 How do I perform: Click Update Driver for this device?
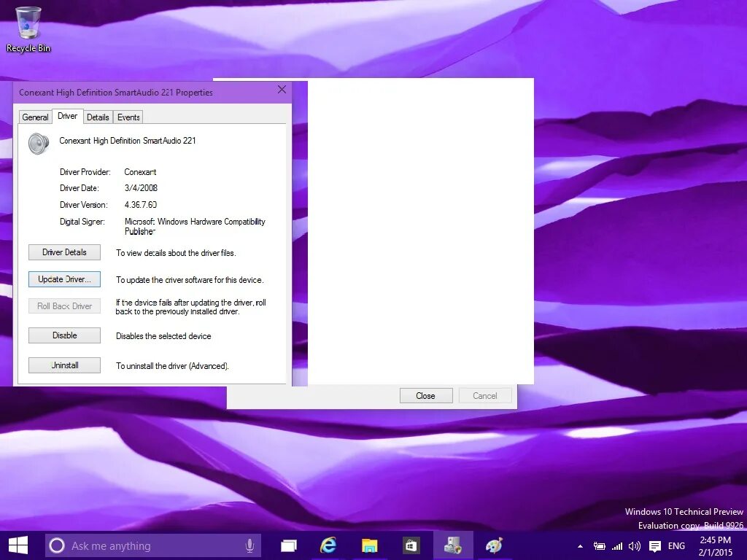pos(64,279)
